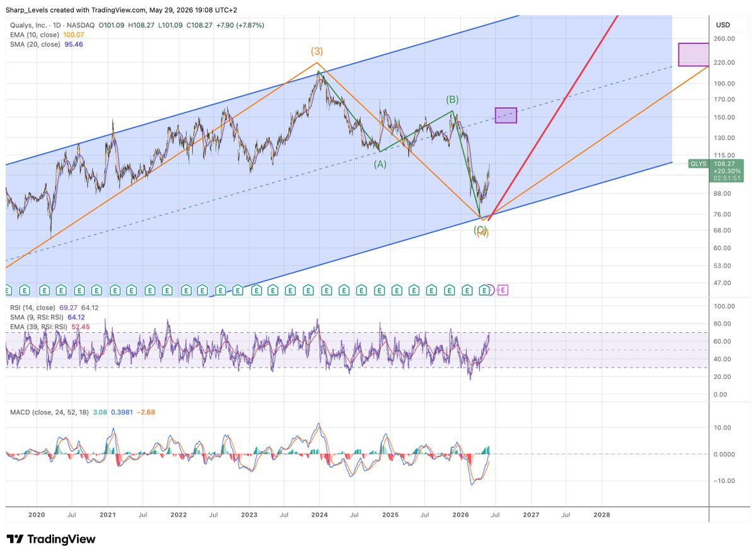This screenshot has height=556, width=756.
Task: Click the 2026 label on time axis
Action: [x=460, y=514]
